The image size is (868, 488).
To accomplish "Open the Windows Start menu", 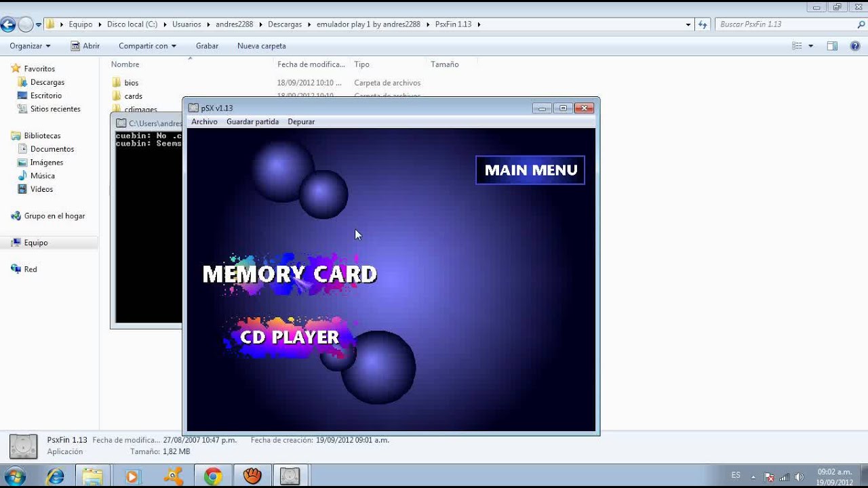I will tap(15, 476).
